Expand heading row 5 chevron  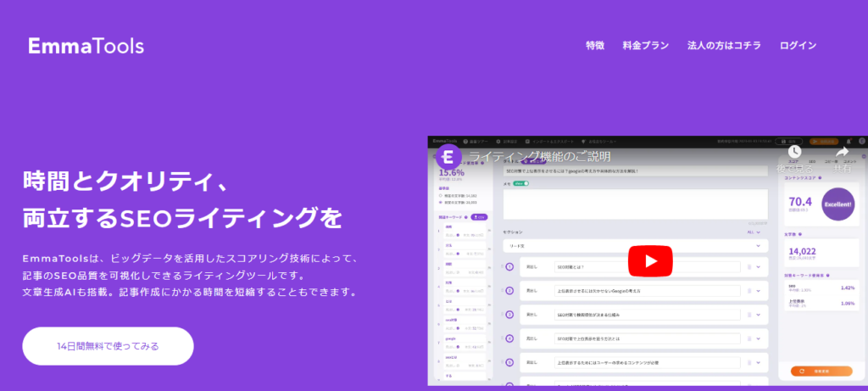click(759, 363)
